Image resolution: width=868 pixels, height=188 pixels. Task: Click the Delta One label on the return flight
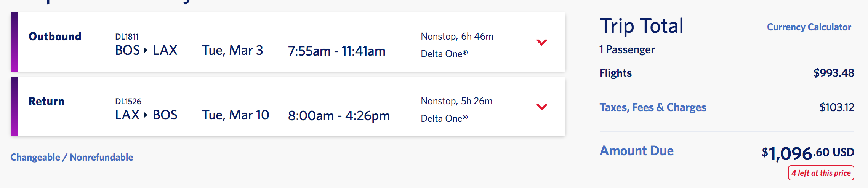click(x=444, y=118)
